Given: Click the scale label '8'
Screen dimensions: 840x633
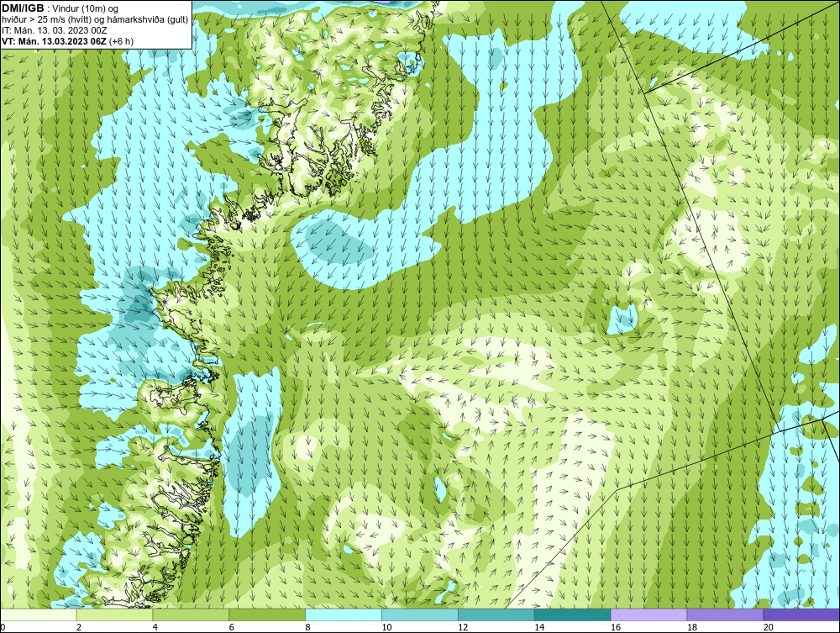Looking at the screenshot, I should coord(308,627).
